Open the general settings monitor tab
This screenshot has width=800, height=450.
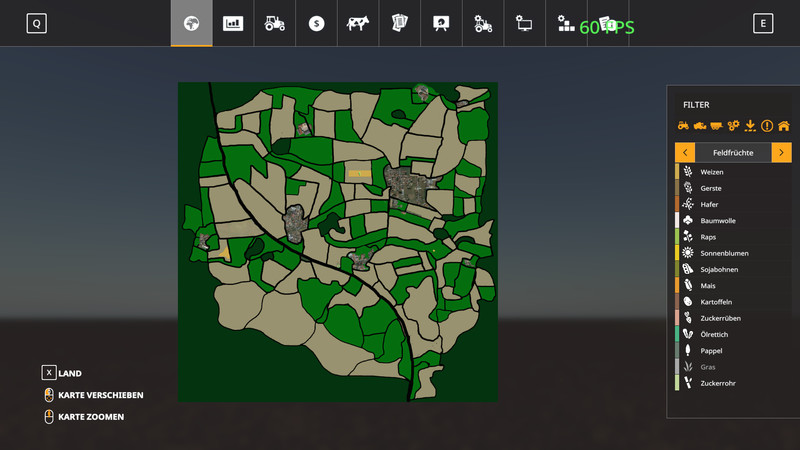[524, 23]
